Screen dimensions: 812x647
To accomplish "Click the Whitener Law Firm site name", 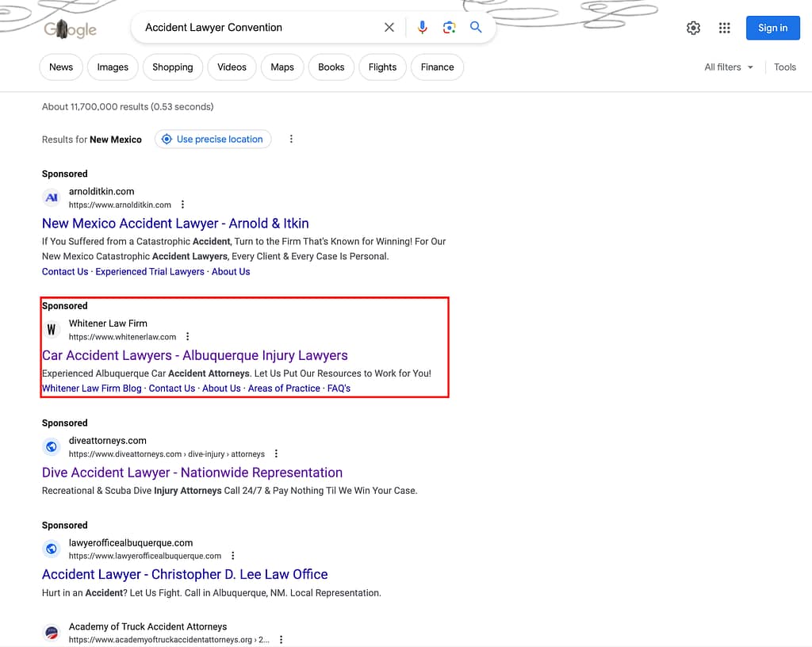I will pyautogui.click(x=108, y=323).
